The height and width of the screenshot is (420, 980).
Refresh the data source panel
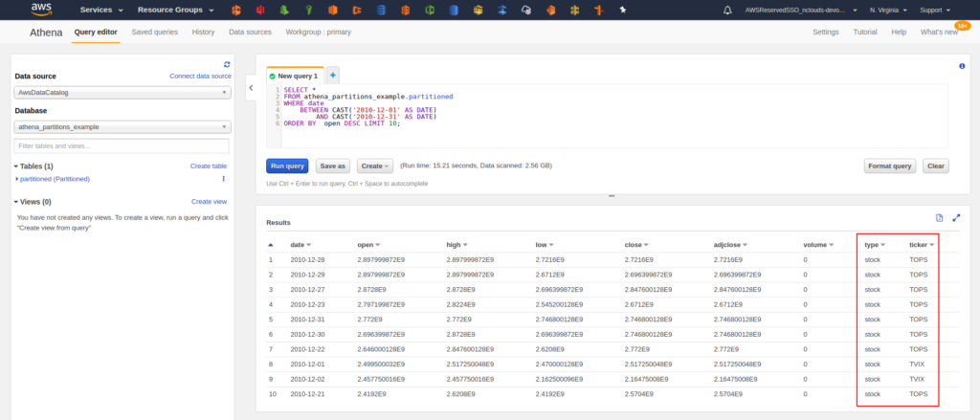point(227,64)
